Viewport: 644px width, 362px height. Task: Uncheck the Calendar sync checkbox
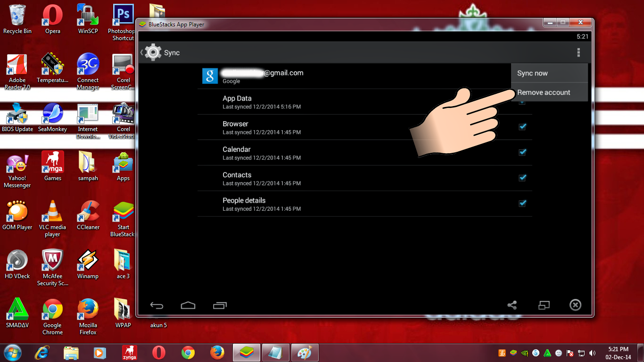pyautogui.click(x=522, y=152)
